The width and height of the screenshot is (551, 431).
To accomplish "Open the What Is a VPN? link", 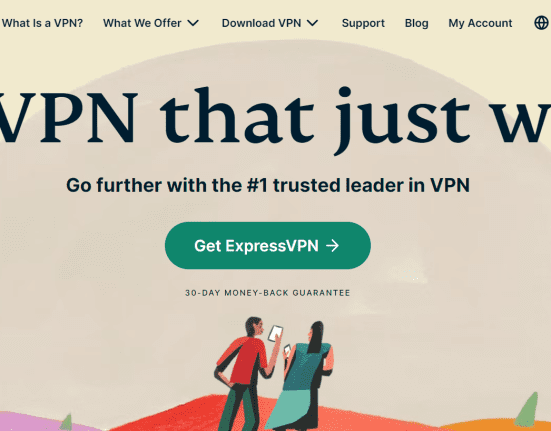I will tap(42, 23).
